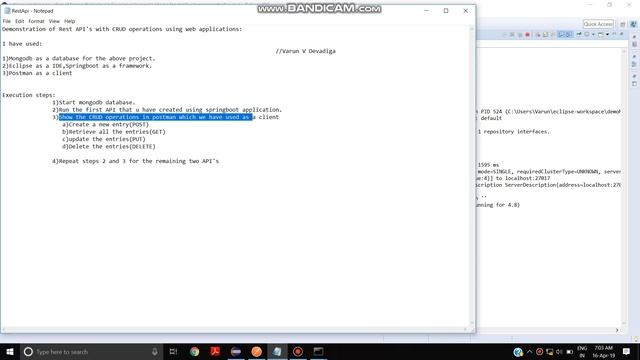Viewport: 640px width, 360px height.
Task: Click the Pin Console icon in Eclipse
Action: [x=579, y=34]
